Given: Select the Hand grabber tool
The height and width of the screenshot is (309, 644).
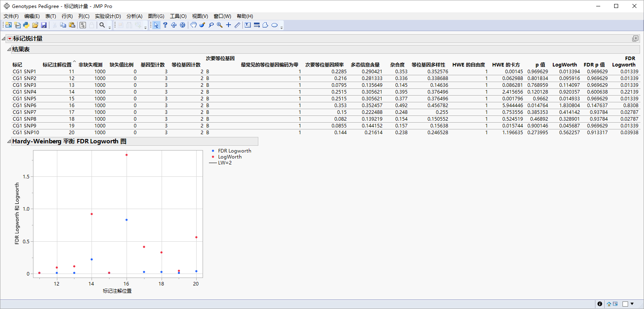Looking at the screenshot, I should pyautogui.click(x=193, y=25).
